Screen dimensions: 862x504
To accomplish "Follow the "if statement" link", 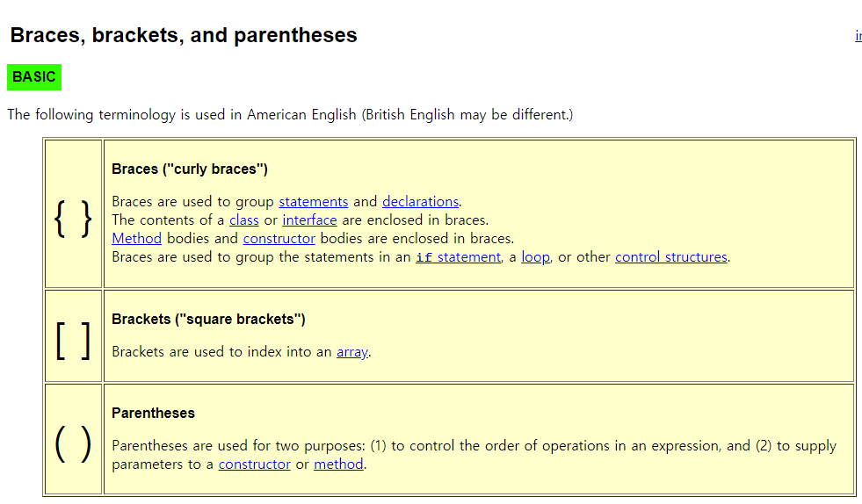I will coord(458,257).
